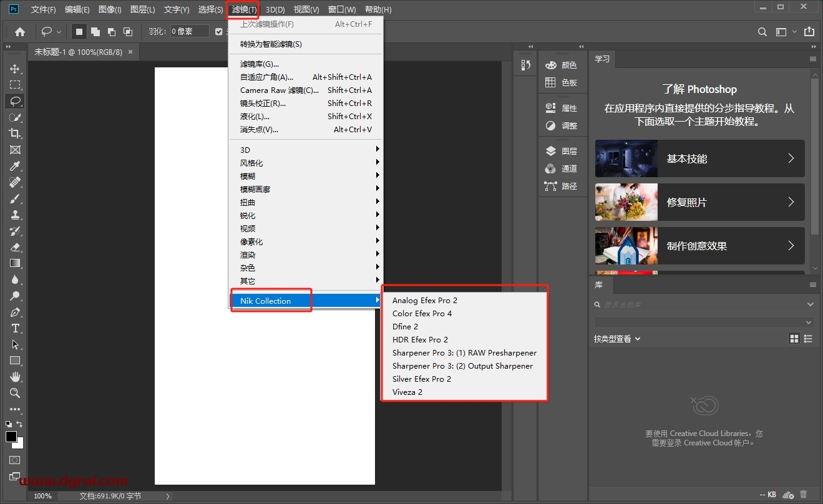This screenshot has height=504, width=823.
Task: Select the Quick Selection tool
Action: (x=15, y=117)
